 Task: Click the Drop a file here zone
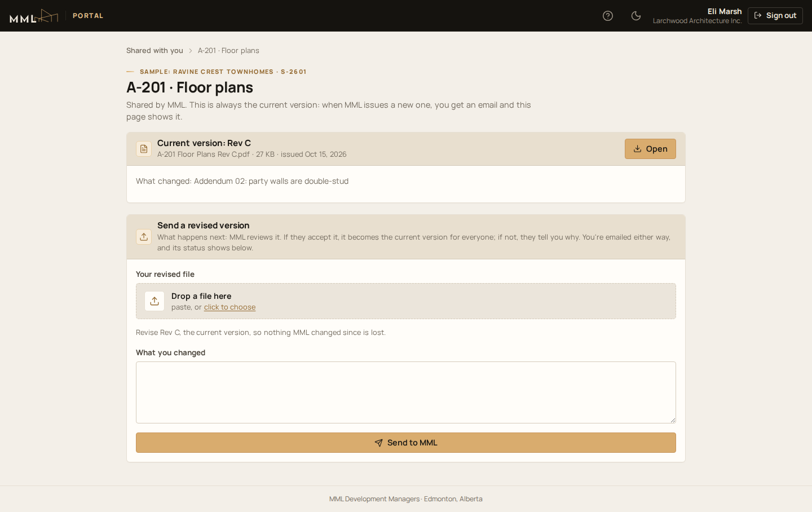tap(406, 301)
